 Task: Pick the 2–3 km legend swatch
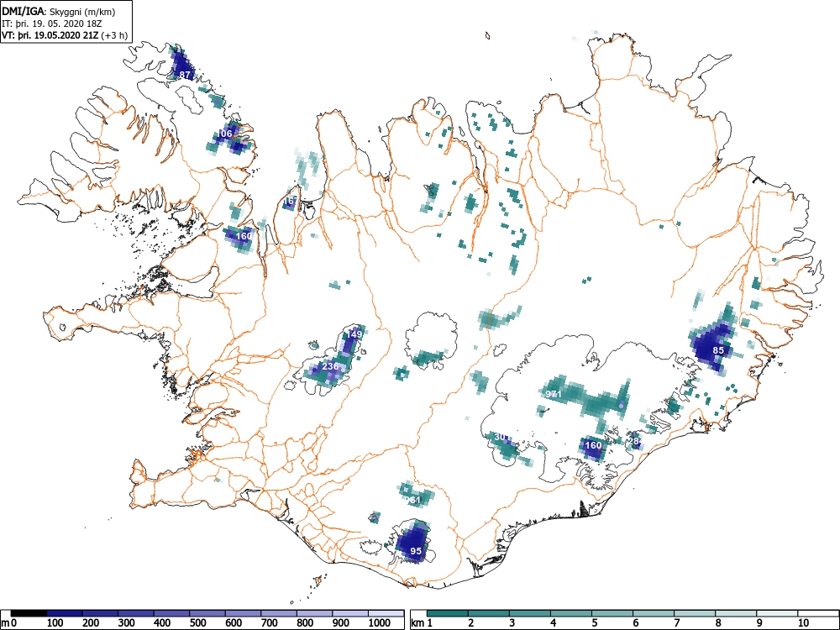coord(489,613)
